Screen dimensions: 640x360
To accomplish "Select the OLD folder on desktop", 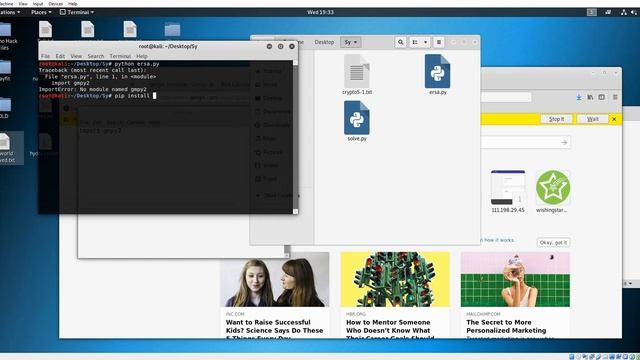I will 5,108.
